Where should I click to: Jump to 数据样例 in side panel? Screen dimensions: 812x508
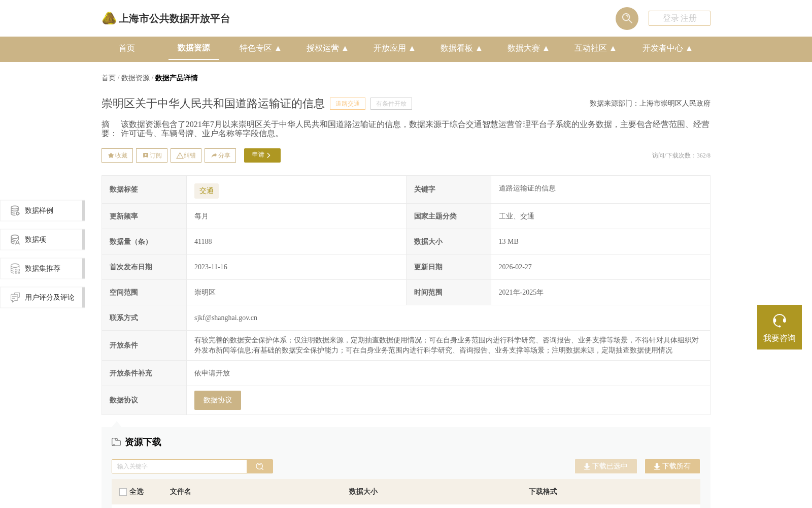coord(42,211)
